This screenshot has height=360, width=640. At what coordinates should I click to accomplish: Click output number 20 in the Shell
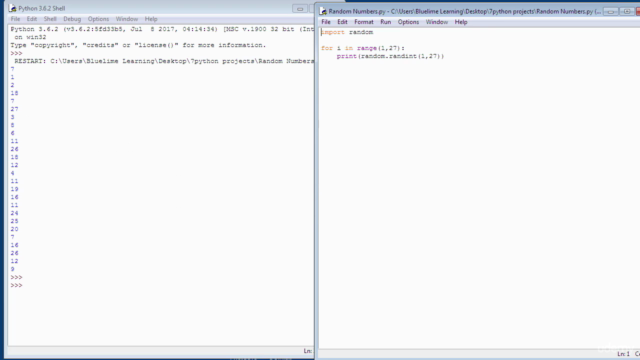point(14,229)
